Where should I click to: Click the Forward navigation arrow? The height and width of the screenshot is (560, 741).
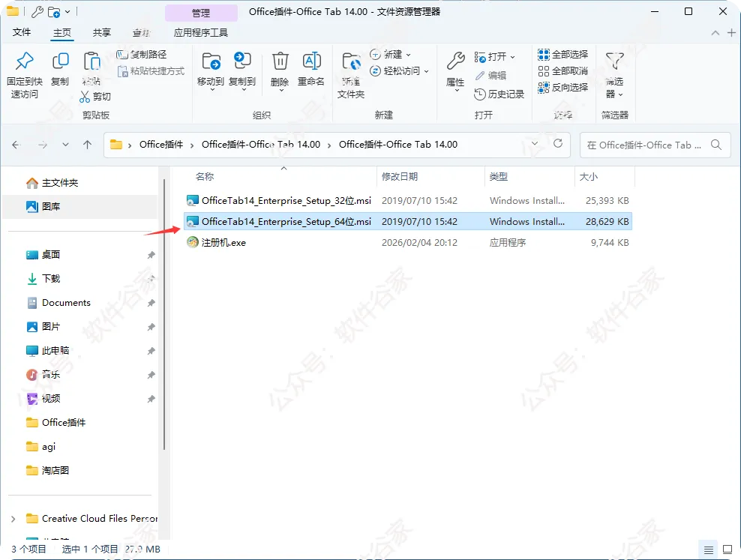pyautogui.click(x=43, y=145)
